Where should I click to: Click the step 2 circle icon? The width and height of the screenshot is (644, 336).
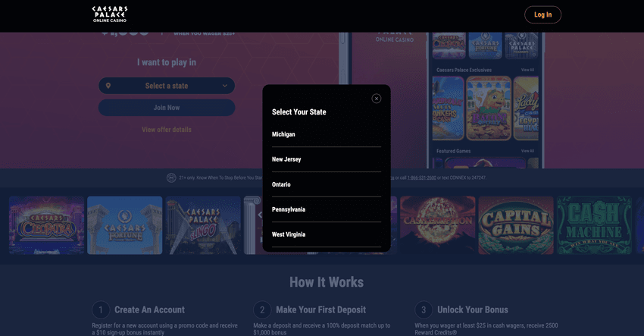262,309
